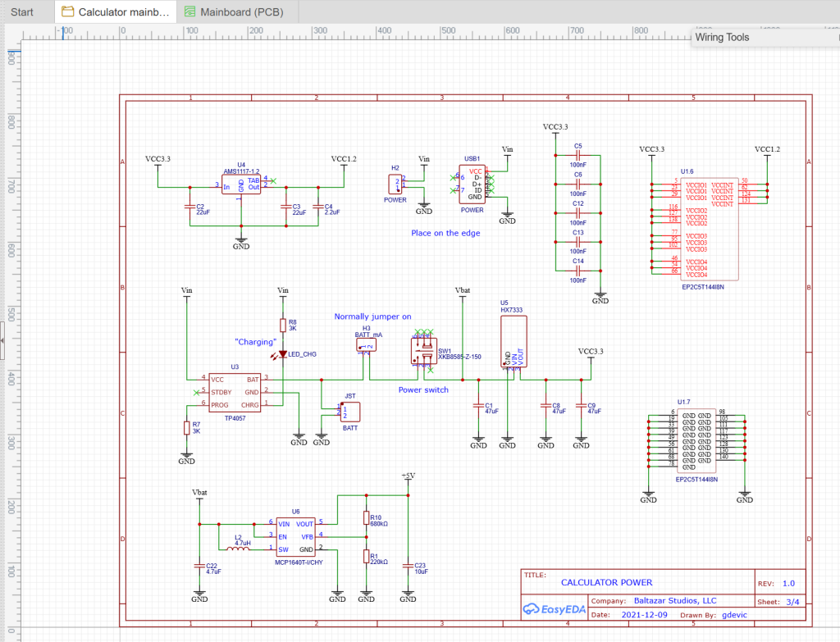Select the H2 POWER header symbol

pos(395,184)
